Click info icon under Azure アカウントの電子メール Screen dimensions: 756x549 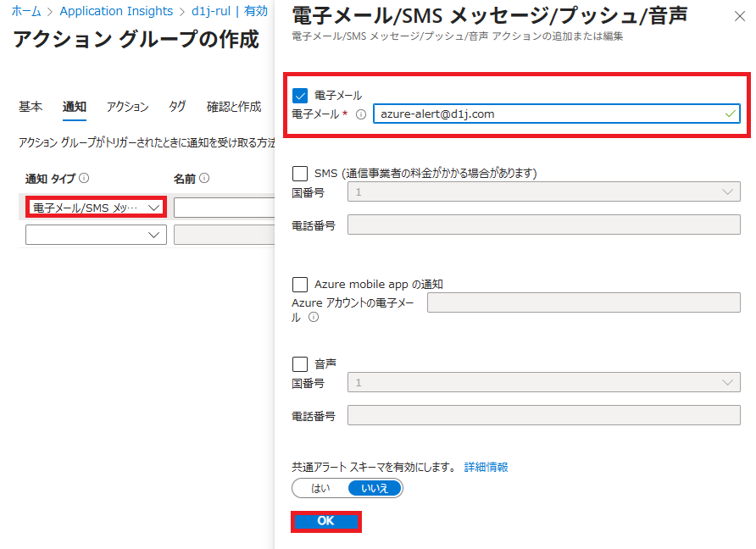click(x=314, y=318)
